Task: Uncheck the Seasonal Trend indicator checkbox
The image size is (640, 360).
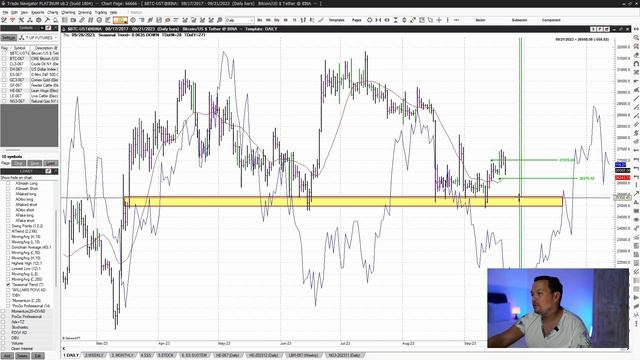Action: (8, 284)
